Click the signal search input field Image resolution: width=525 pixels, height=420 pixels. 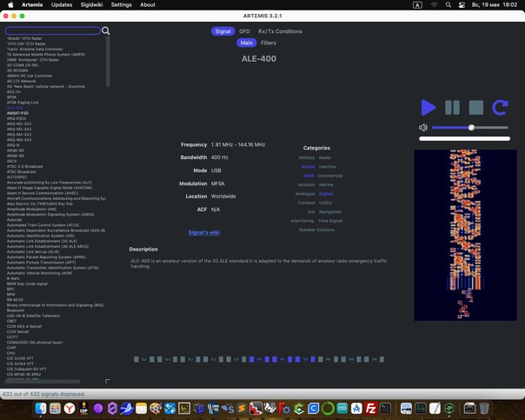click(52, 30)
